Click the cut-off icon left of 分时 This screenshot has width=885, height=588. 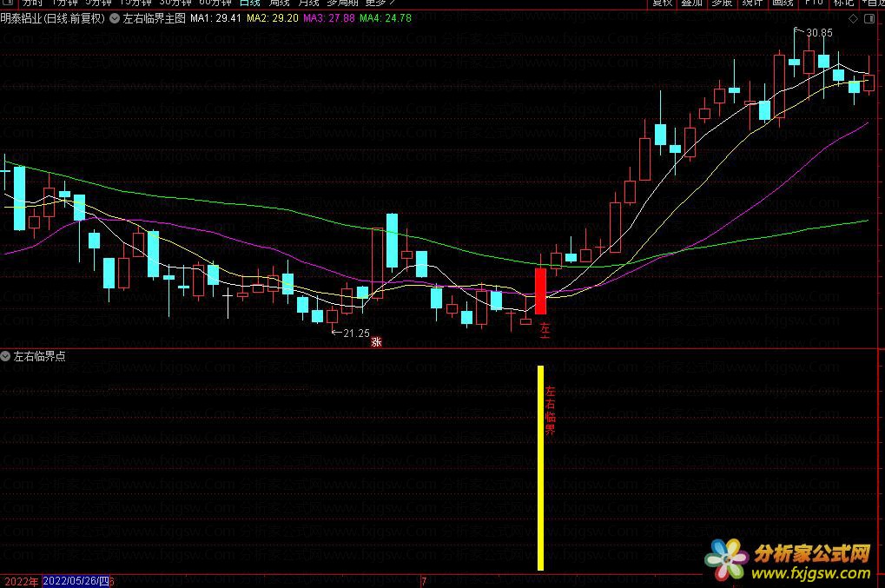7,3
